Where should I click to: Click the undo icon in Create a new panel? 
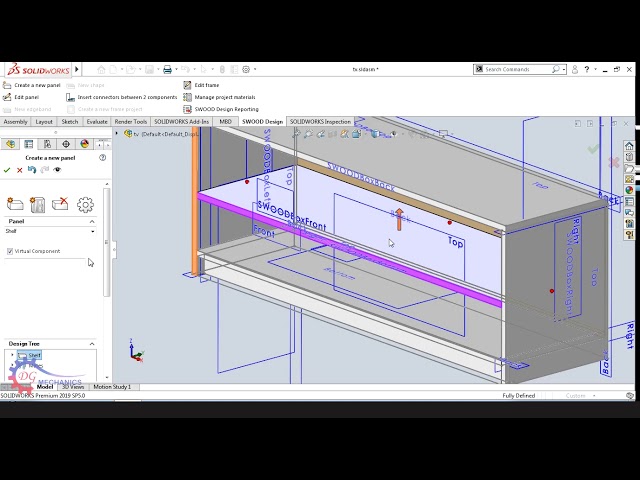(x=32, y=170)
